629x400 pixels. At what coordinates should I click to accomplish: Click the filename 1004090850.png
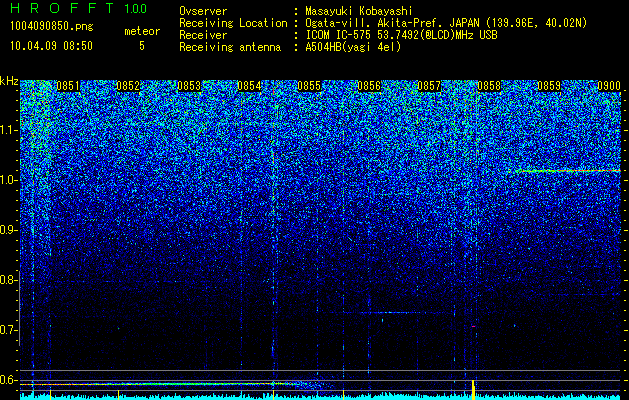(x=52, y=27)
